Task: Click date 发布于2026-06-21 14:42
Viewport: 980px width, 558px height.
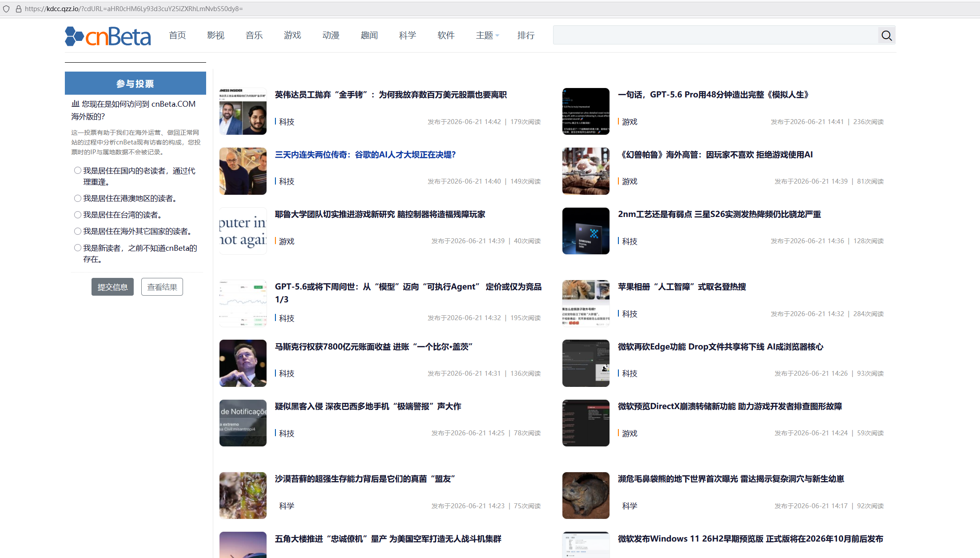Action: click(464, 122)
